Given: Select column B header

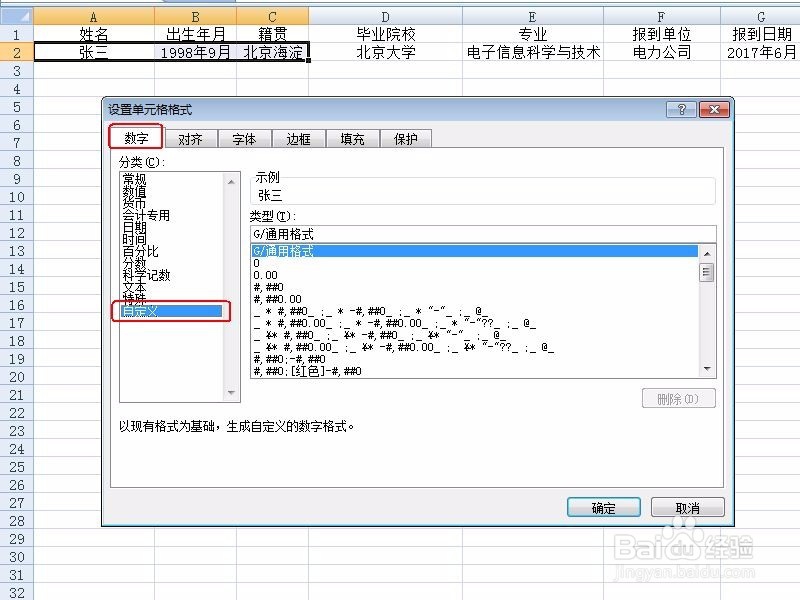Looking at the screenshot, I should [x=195, y=16].
